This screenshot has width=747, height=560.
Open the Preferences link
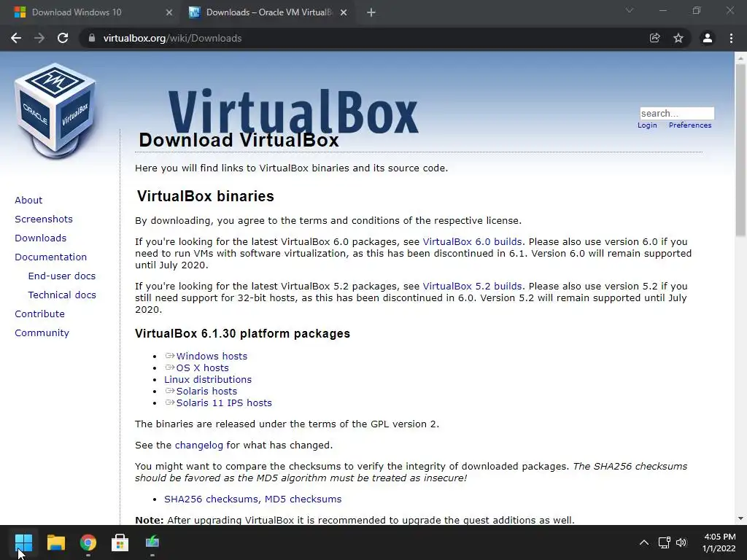tap(690, 125)
